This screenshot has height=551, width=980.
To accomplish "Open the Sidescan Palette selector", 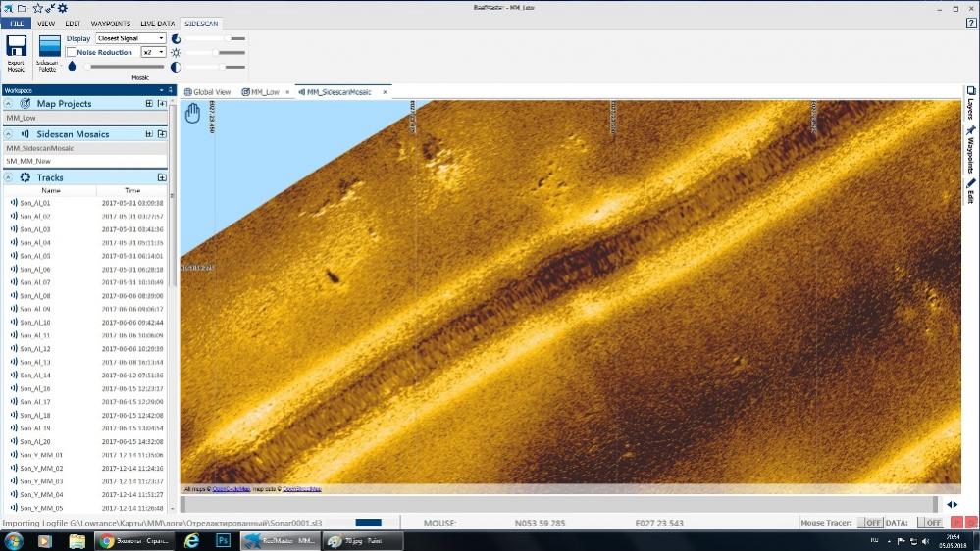I will 49,47.
